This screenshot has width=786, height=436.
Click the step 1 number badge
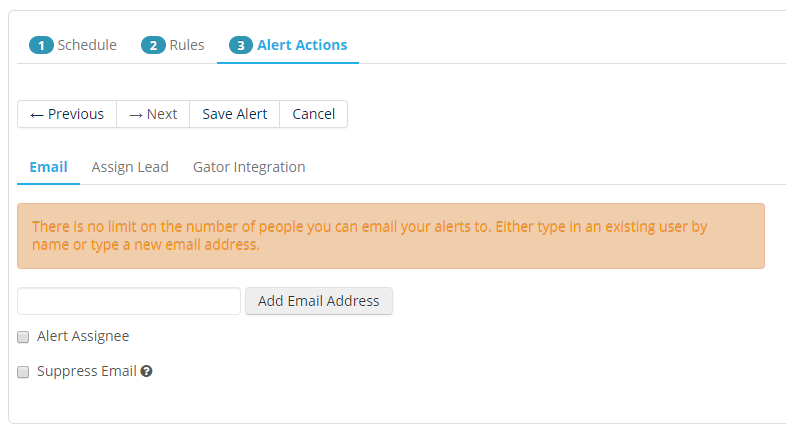[x=41, y=45]
